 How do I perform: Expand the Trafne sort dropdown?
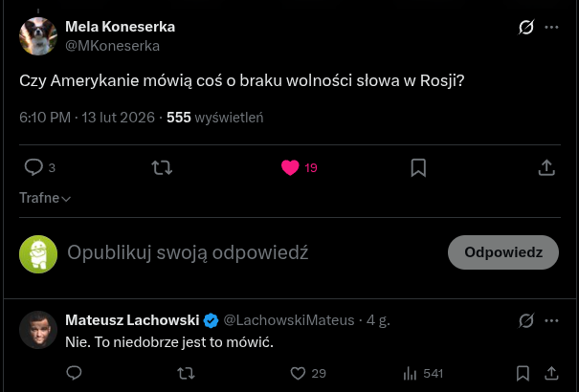click(45, 198)
